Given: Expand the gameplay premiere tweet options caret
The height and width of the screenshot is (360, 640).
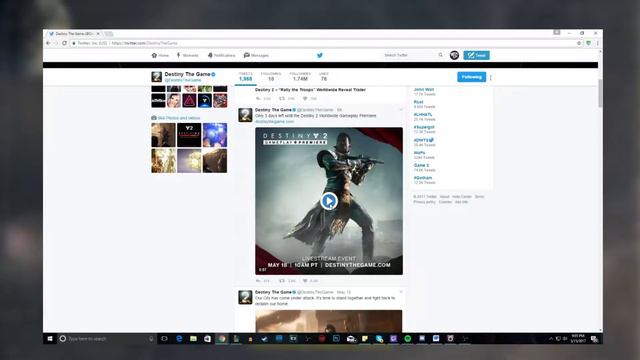Looking at the screenshot, I should tap(401, 110).
